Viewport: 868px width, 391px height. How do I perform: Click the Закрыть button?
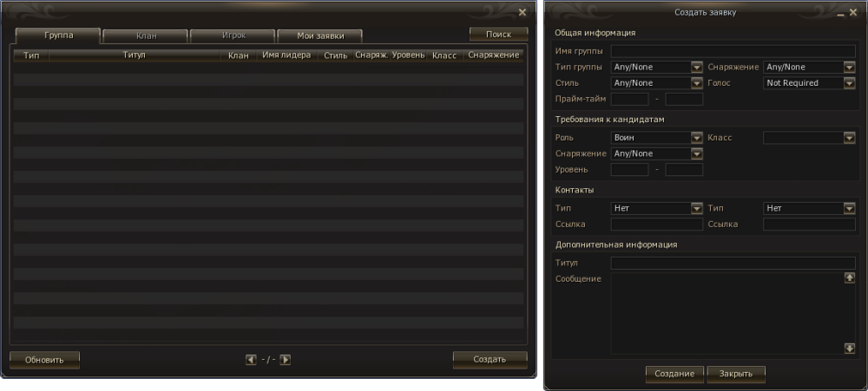[736, 374]
